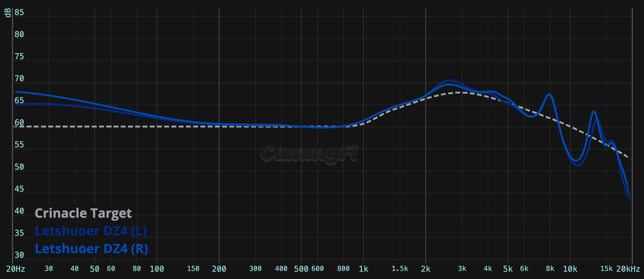Select the 60 dB axis label

(19, 123)
